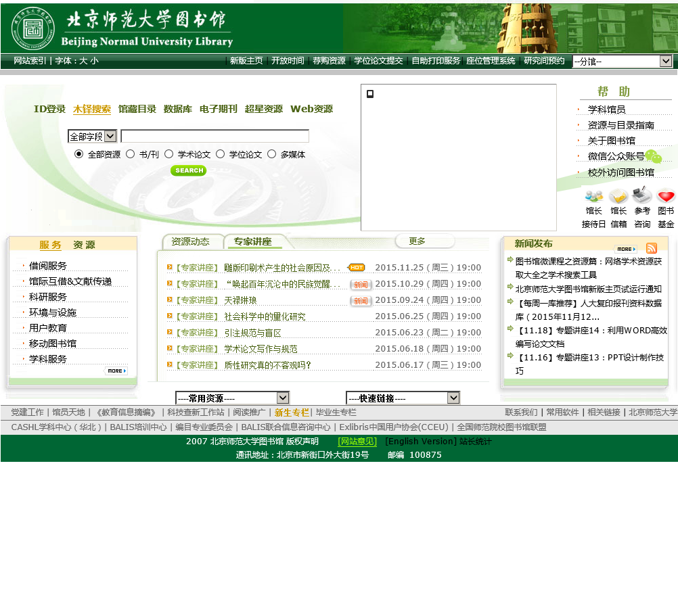Image resolution: width=678 pixels, height=616 pixels.
Task: Select the 学位论文 radio button
Action: point(220,154)
